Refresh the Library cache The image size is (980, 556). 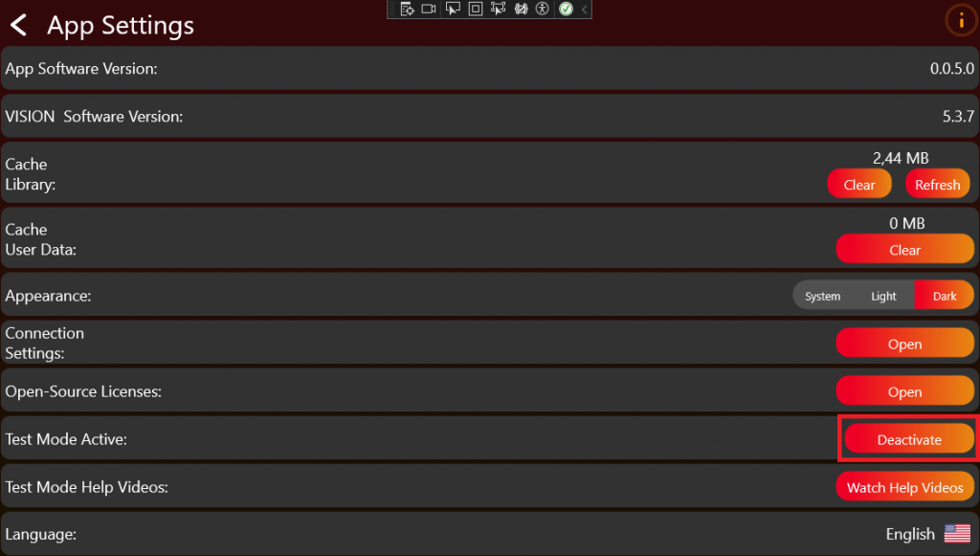(937, 185)
